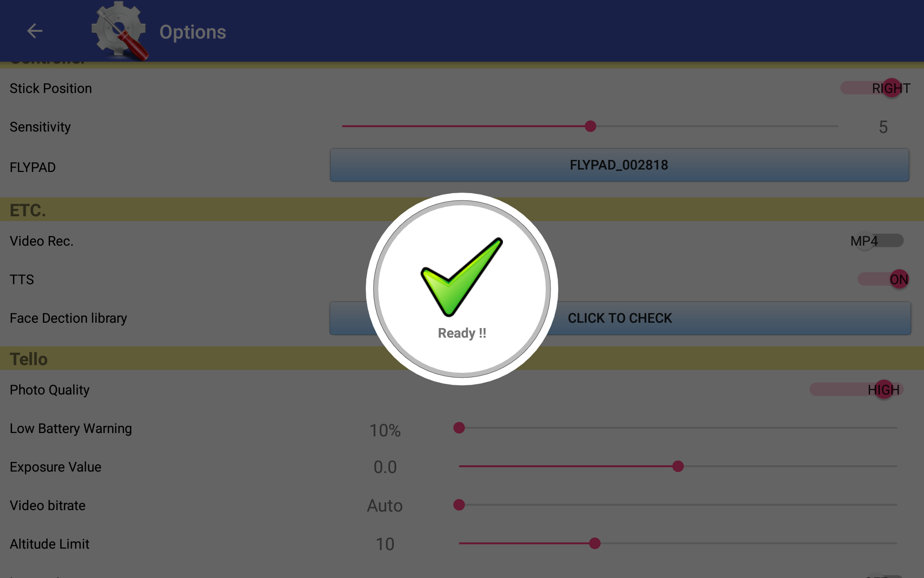Select the ETC. section header
The image size is (924, 578).
[x=462, y=210]
